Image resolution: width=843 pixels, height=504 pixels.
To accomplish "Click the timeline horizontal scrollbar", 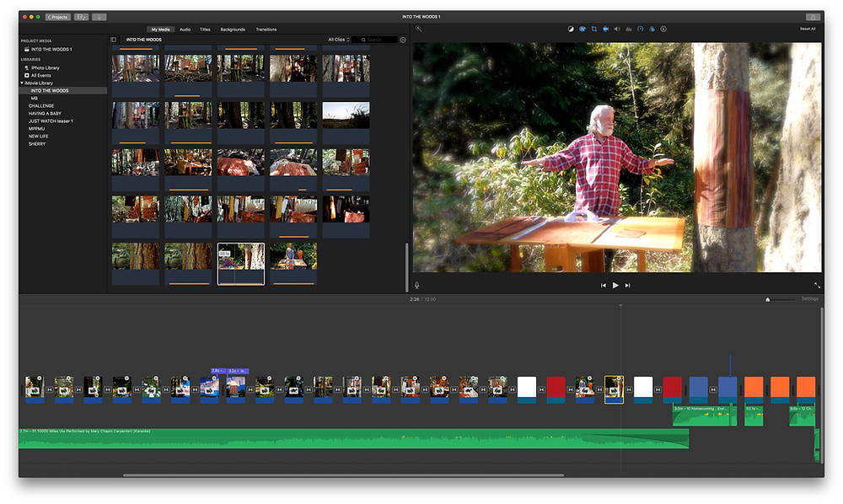I will pos(344,475).
